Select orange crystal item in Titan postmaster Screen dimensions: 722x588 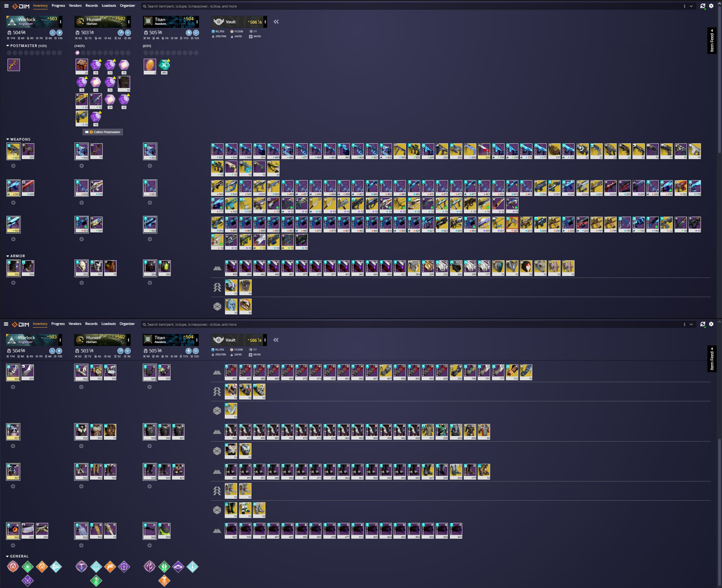[150, 65]
